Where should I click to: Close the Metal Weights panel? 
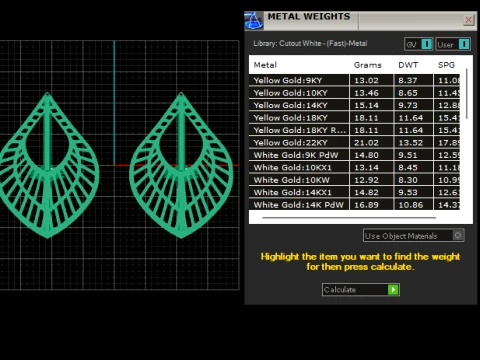(468, 20)
